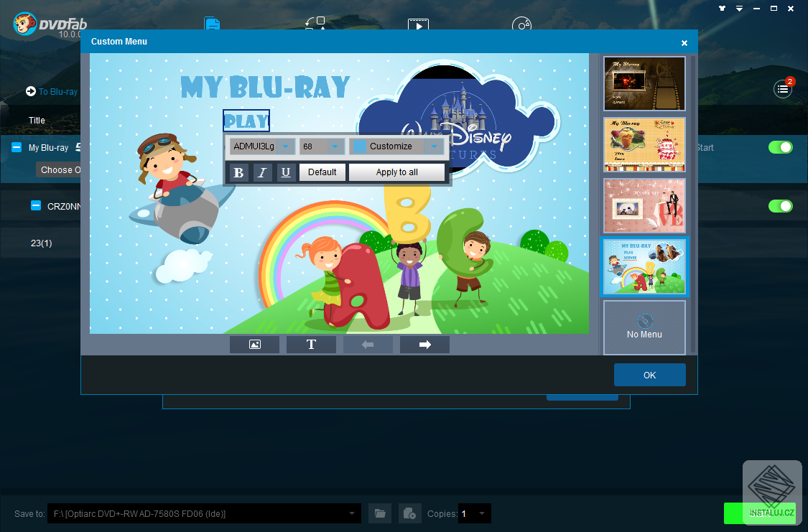Click the browse folder icon

click(380, 513)
